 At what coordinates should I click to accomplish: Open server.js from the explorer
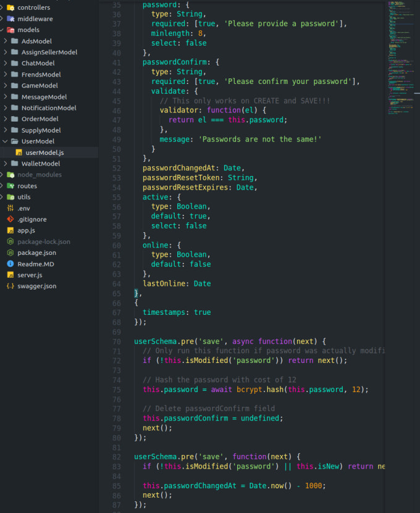(30, 275)
